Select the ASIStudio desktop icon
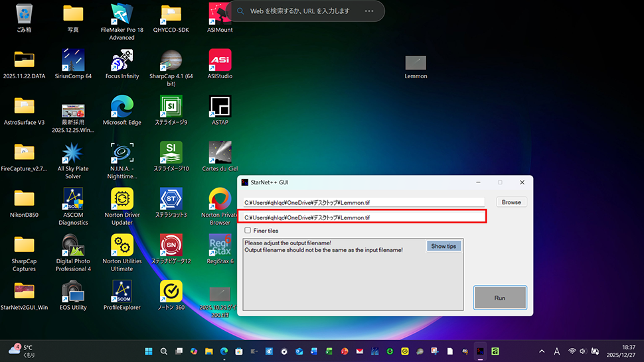 point(220,62)
